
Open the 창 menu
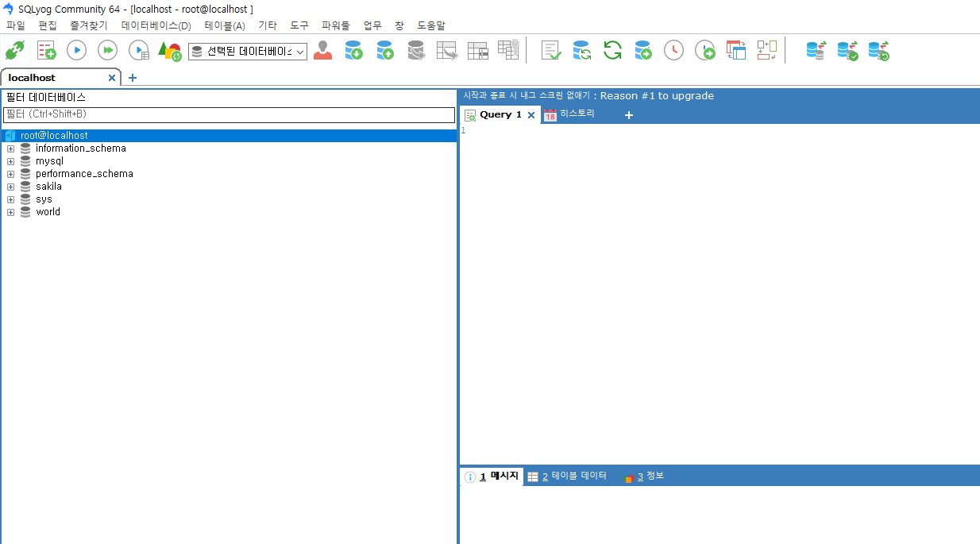coord(399,25)
